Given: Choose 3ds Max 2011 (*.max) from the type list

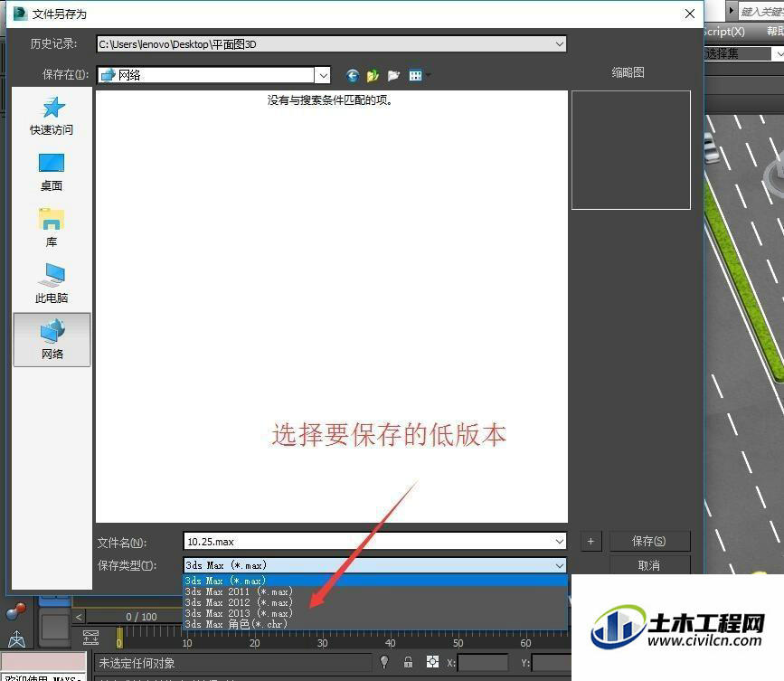Looking at the screenshot, I should 375,591.
